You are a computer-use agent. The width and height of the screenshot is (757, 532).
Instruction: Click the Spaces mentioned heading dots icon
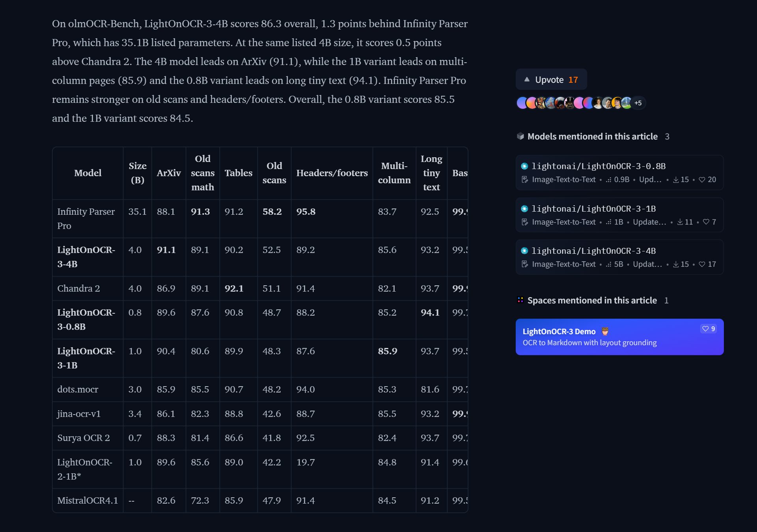click(x=520, y=300)
